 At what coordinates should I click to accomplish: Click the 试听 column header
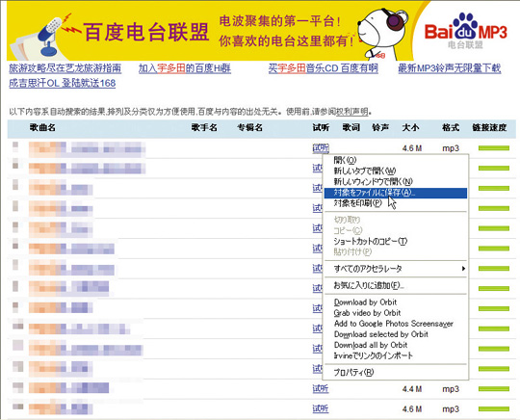[321, 128]
